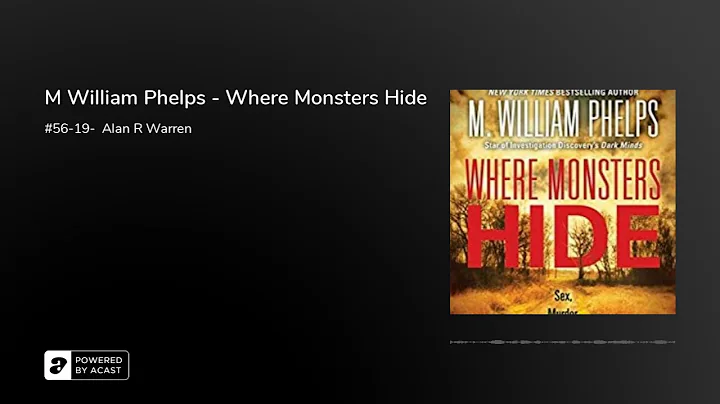
Task: Click the 'Sex, Murder' text at cover bottom
Action: click(x=563, y=302)
